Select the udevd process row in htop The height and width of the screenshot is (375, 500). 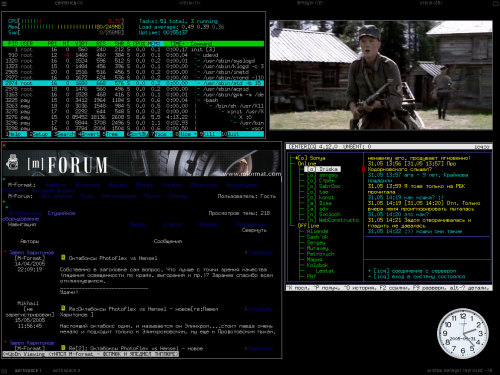pos(133,55)
